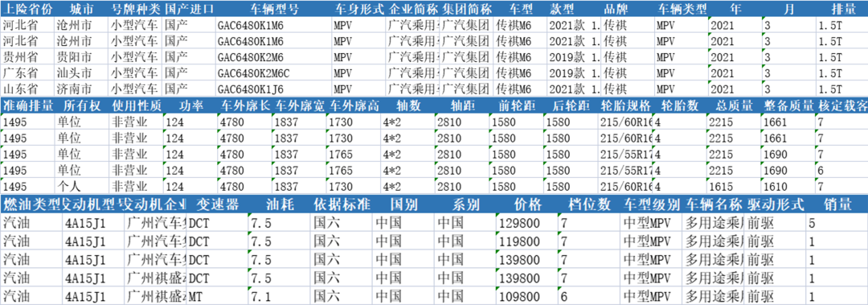Select fuel consumption cell 7.1
This screenshot has height=305, width=868.
(280, 295)
